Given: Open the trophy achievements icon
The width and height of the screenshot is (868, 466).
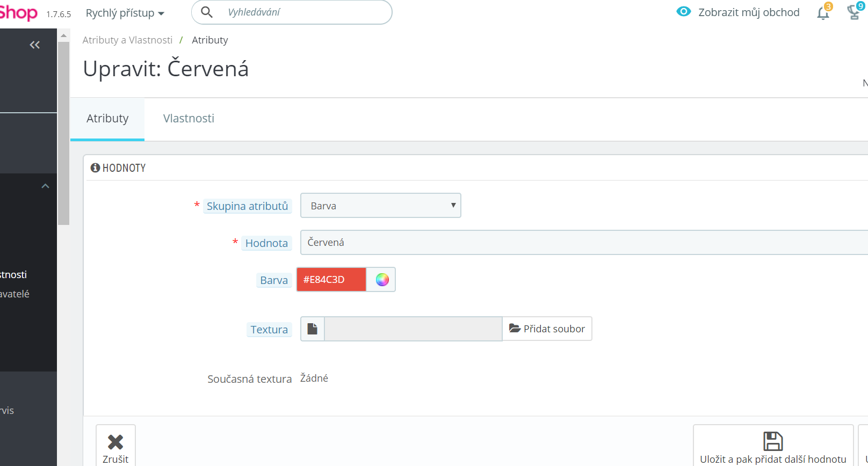Looking at the screenshot, I should tap(853, 12).
